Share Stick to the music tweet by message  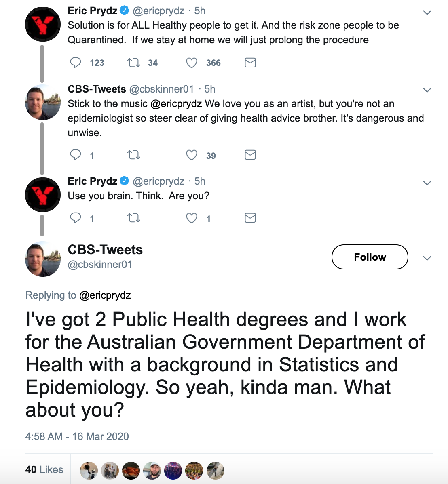(x=250, y=155)
